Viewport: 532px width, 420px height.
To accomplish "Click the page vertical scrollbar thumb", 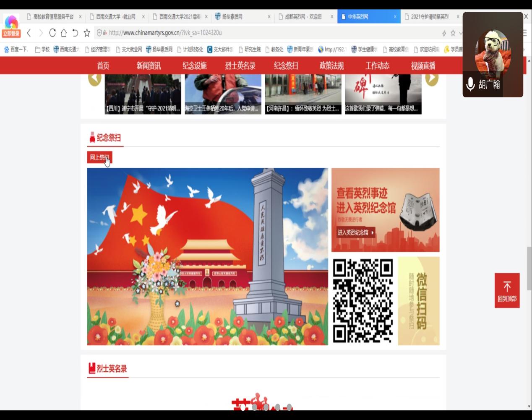I will point(529,269).
